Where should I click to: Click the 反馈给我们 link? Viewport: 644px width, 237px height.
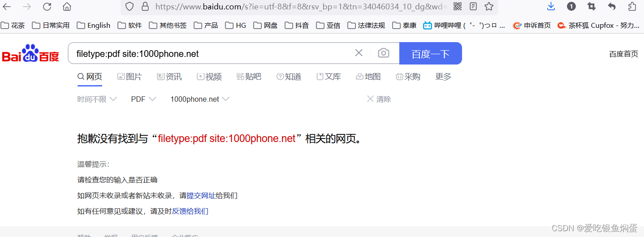(190, 211)
